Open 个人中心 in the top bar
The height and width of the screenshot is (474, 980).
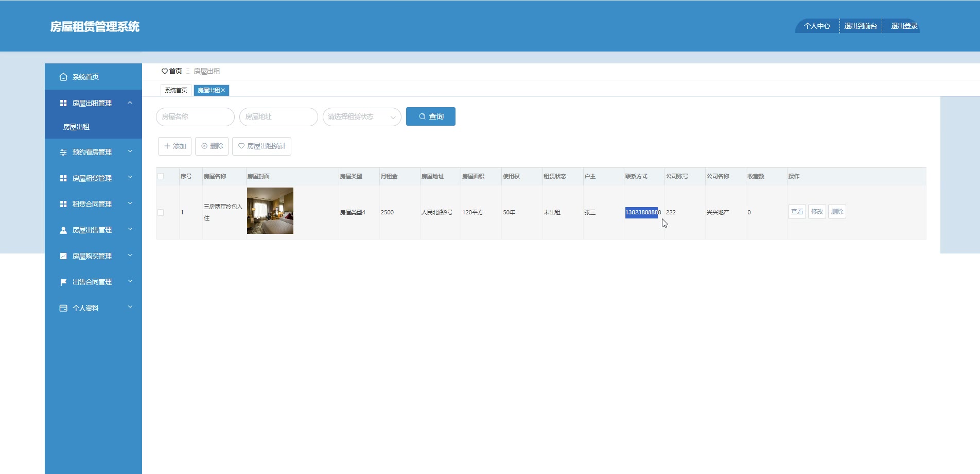point(817,26)
